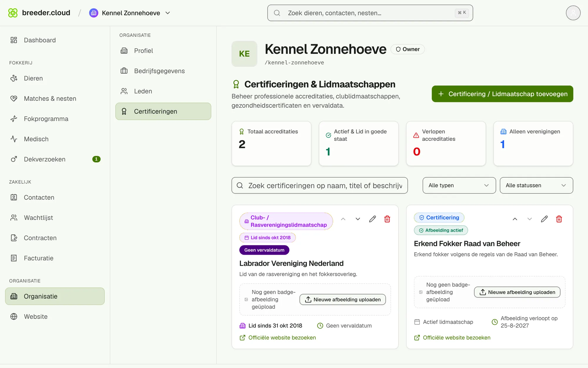This screenshot has height=368, width=588.
Task: Select the Leden organisation tab
Action: click(x=163, y=91)
